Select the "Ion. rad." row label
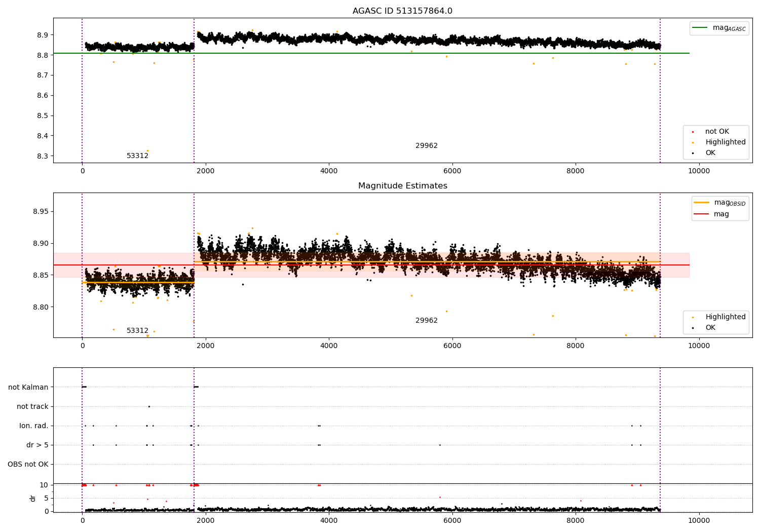 [x=34, y=426]
